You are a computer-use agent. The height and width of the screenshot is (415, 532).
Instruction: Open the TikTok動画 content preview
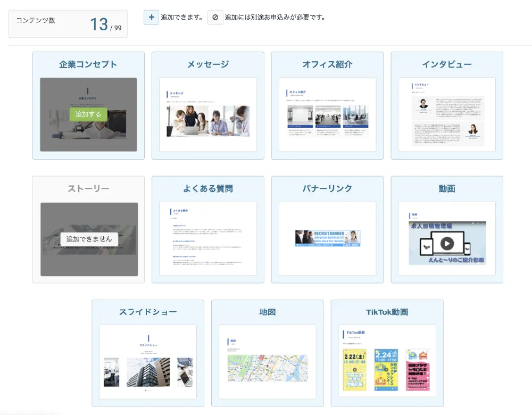tap(387, 362)
